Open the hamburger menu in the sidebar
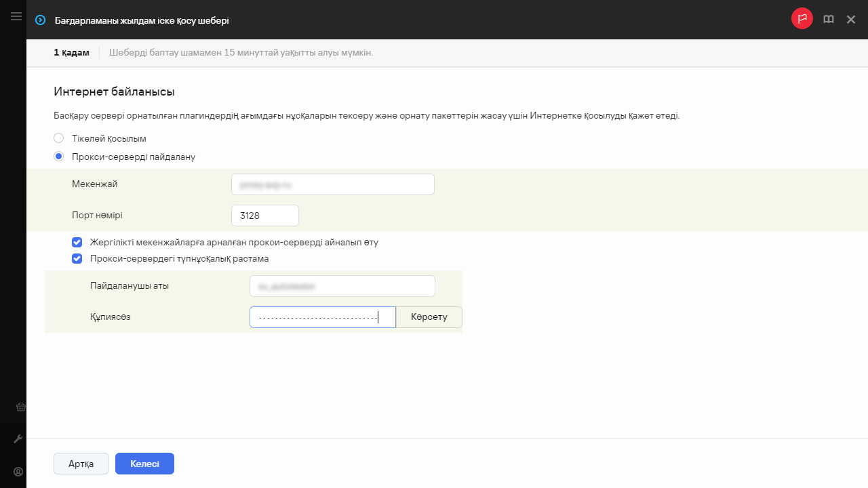Viewport: 868px width, 488px height. 16,16
